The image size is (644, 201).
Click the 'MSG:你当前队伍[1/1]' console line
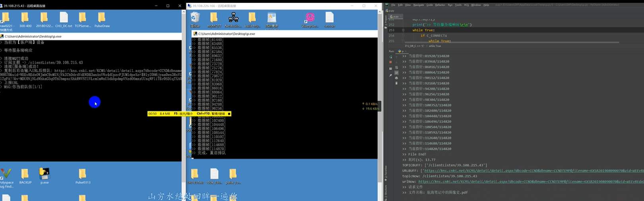(x=21, y=87)
